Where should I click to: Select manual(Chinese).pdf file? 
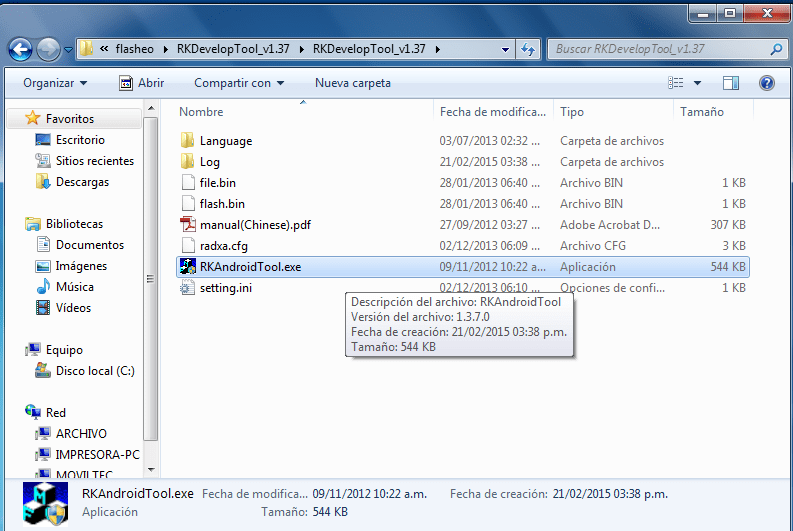462,225
